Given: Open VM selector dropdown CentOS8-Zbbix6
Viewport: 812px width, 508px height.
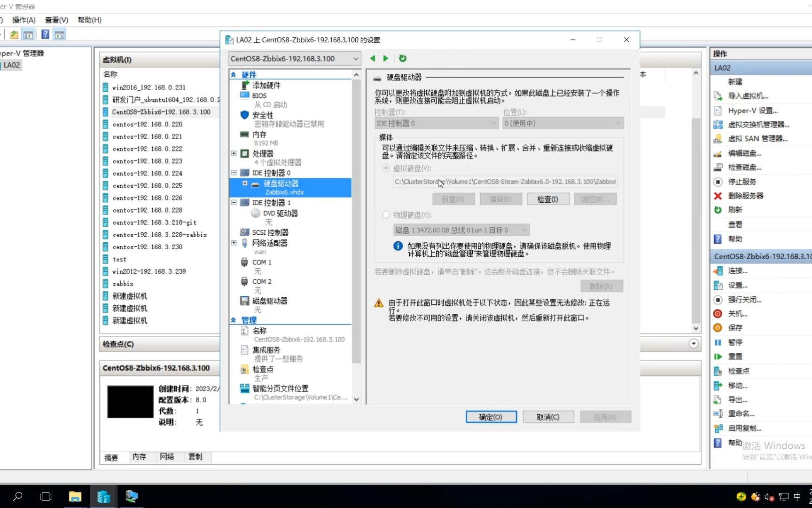Looking at the screenshot, I should 295,59.
